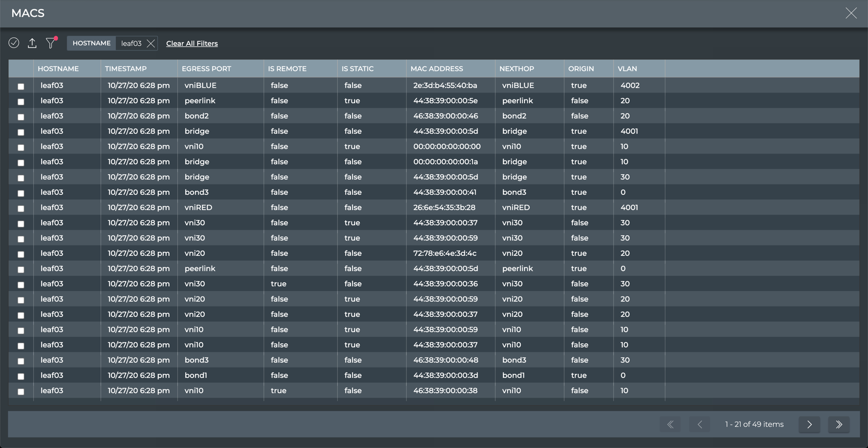Go to the previous page of results
Viewport: 868px width, 448px height.
(700, 424)
